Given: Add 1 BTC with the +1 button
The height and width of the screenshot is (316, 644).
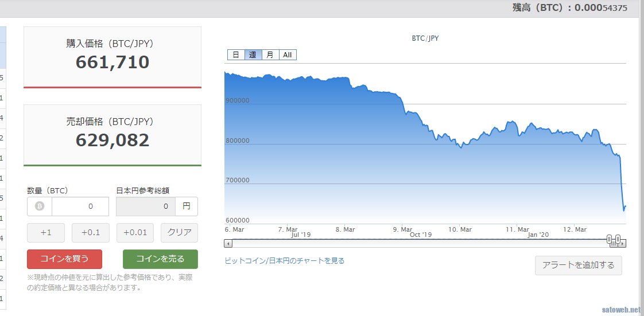Looking at the screenshot, I should (x=46, y=233).
